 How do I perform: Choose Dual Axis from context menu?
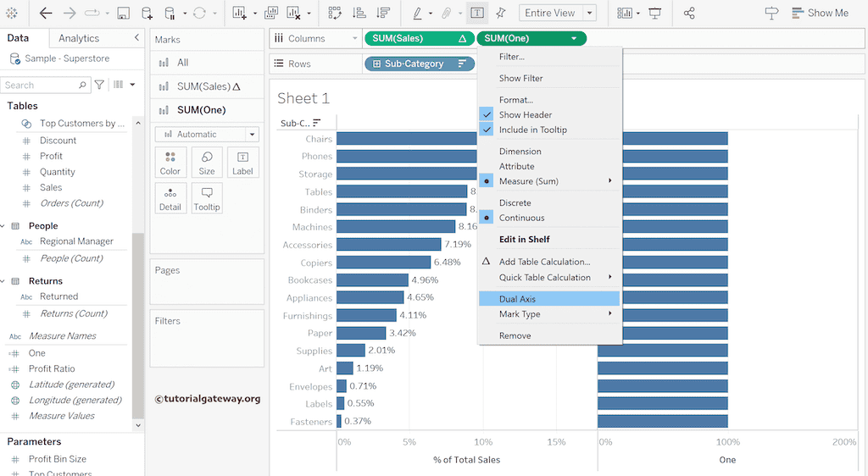coord(517,299)
